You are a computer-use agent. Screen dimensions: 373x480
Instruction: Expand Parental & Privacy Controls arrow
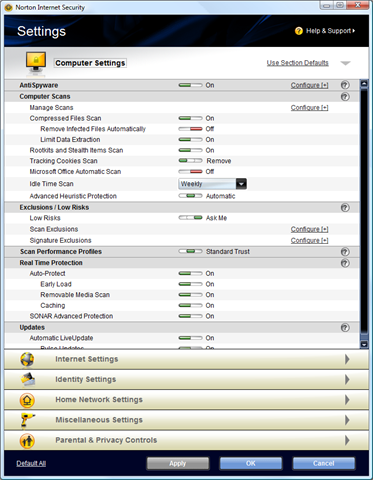click(x=347, y=441)
